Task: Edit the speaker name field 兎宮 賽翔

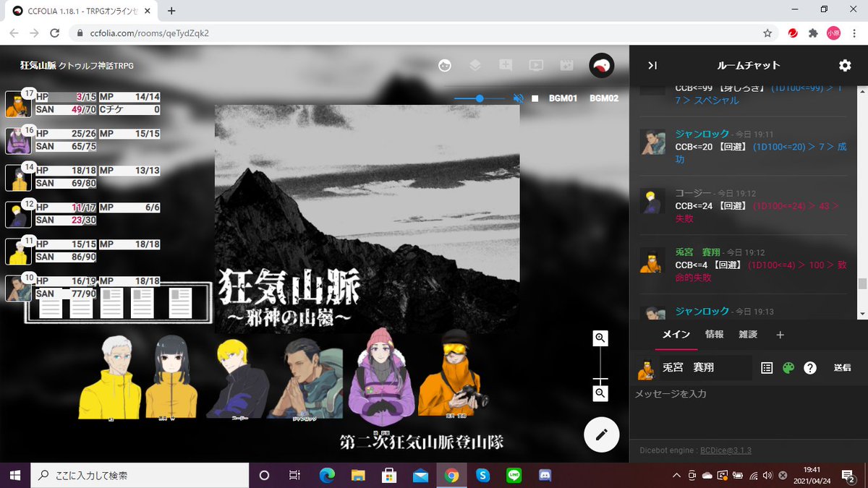Action: coord(705,367)
